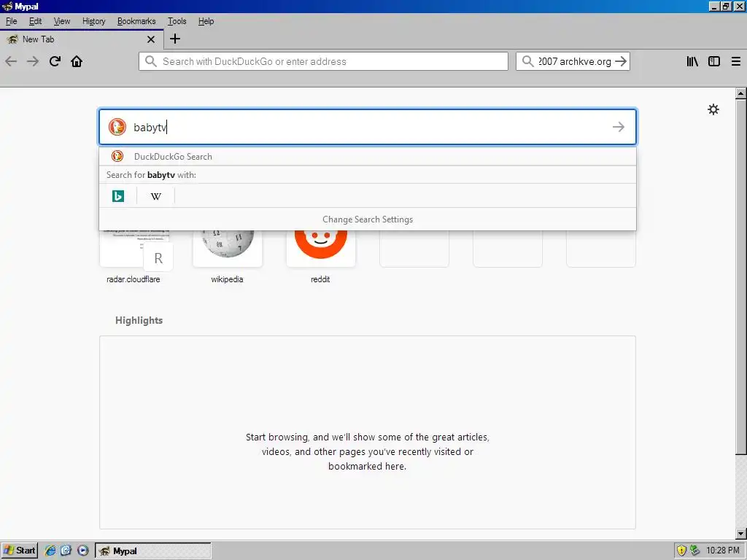This screenshot has height=560, width=747.
Task: Open the wikipedia top site tile
Action: click(228, 257)
